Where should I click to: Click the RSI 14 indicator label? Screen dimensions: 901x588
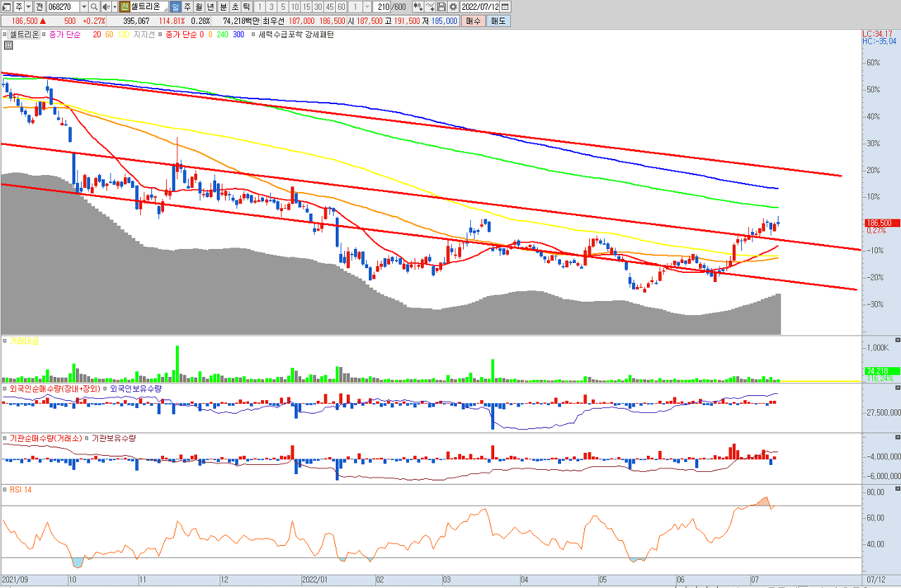[x=20, y=489]
